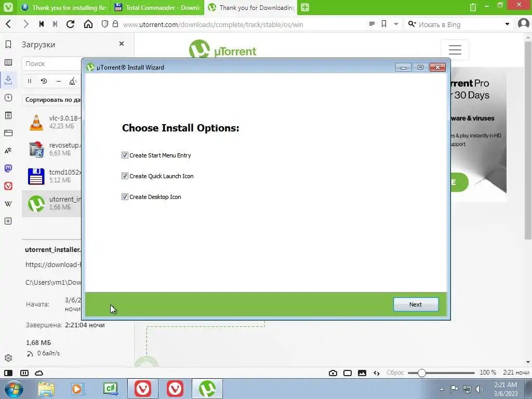Screen dimensions: 532x399
Task: Select revosetup download entry
Action: click(51, 149)
